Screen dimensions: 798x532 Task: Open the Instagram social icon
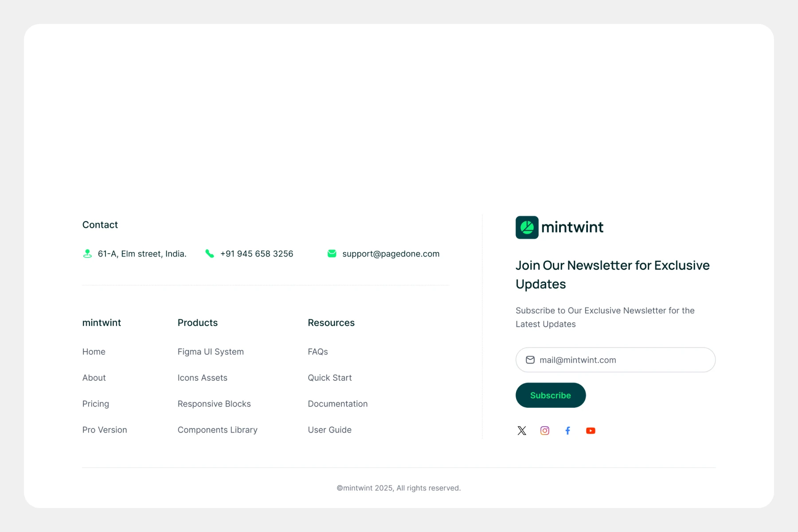pos(545,430)
